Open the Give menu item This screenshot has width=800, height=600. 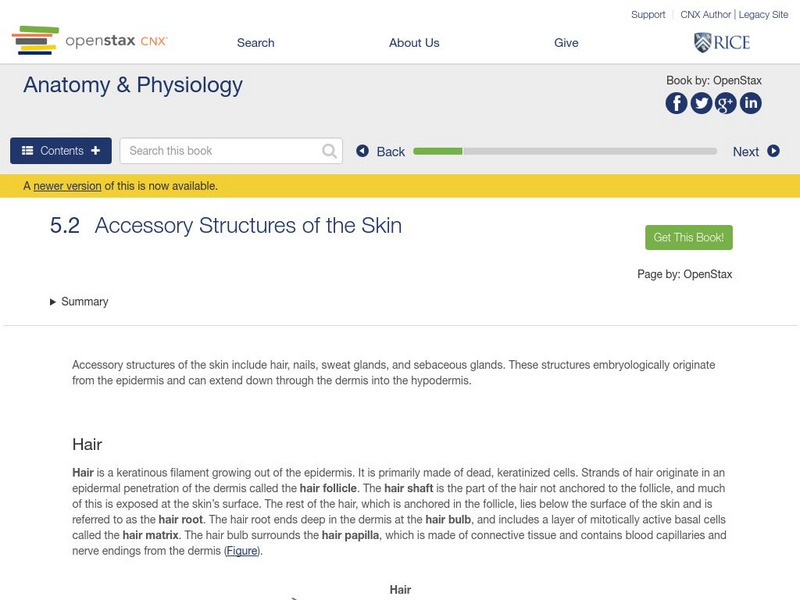tap(566, 43)
